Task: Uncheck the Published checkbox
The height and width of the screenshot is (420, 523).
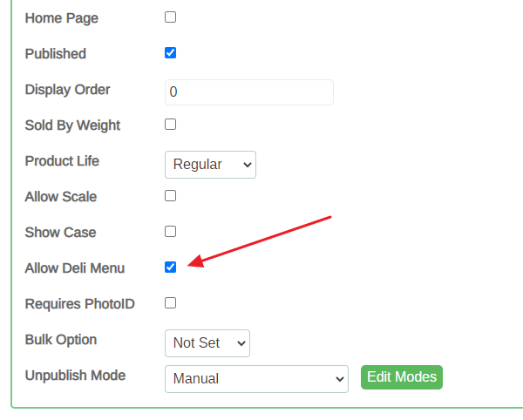Action: [x=171, y=52]
